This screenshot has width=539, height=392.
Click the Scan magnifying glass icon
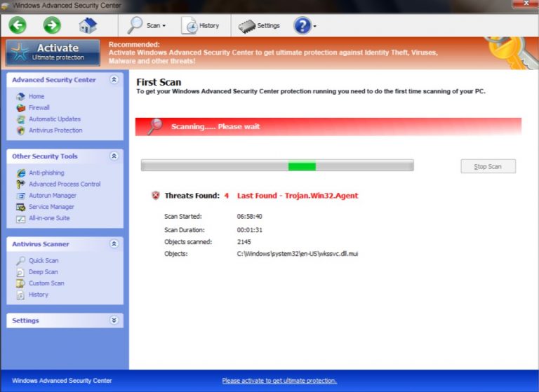pyautogui.click(x=135, y=25)
